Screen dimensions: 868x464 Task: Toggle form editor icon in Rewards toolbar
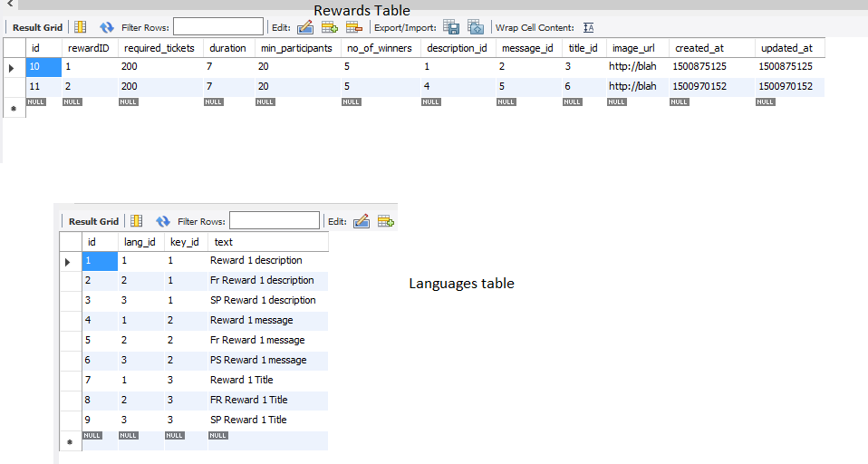[x=81, y=27]
